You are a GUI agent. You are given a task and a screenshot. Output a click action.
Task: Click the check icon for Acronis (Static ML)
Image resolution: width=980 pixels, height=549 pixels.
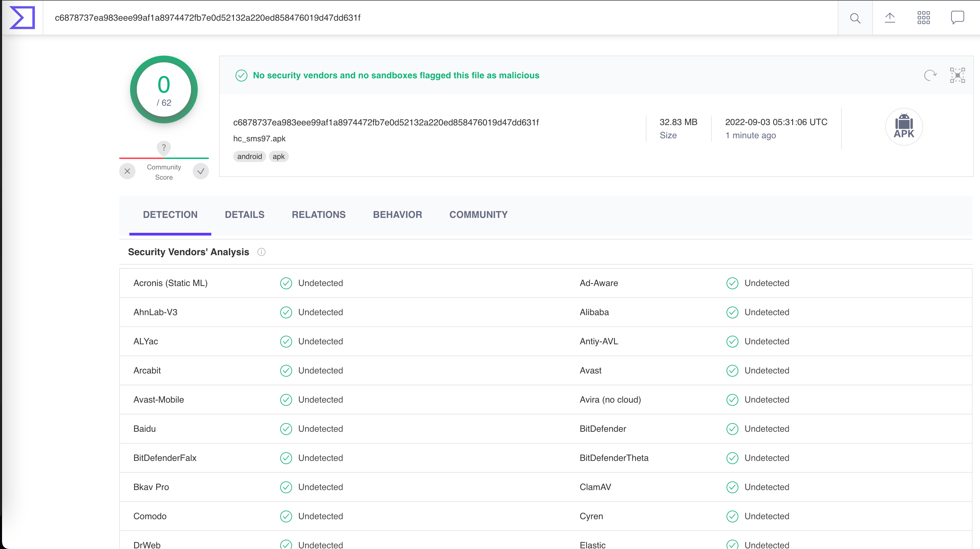coord(286,283)
